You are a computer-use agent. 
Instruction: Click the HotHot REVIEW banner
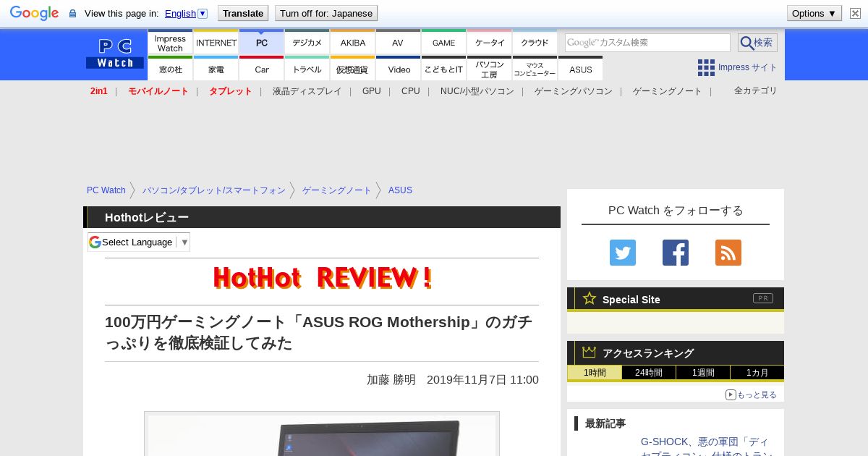(x=322, y=278)
